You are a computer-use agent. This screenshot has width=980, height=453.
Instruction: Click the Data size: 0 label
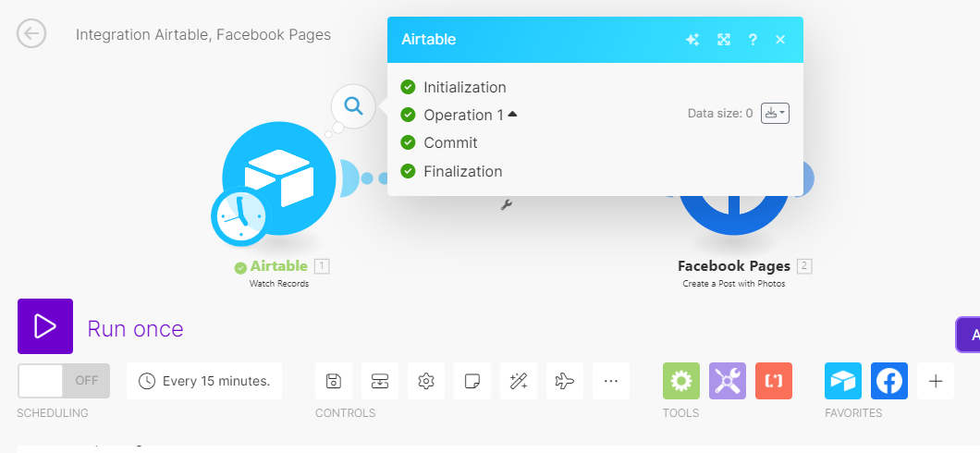coord(720,113)
